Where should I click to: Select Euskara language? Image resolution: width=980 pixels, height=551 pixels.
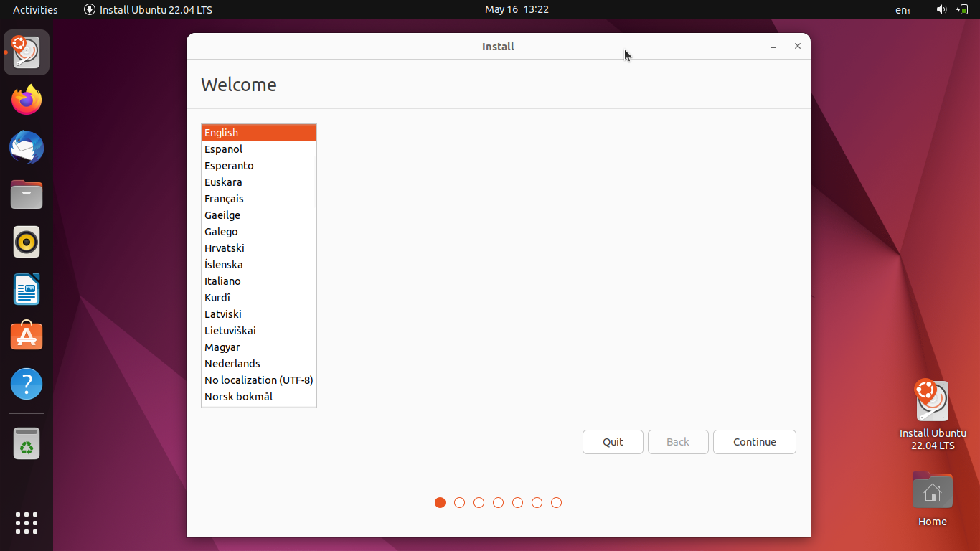pos(259,182)
